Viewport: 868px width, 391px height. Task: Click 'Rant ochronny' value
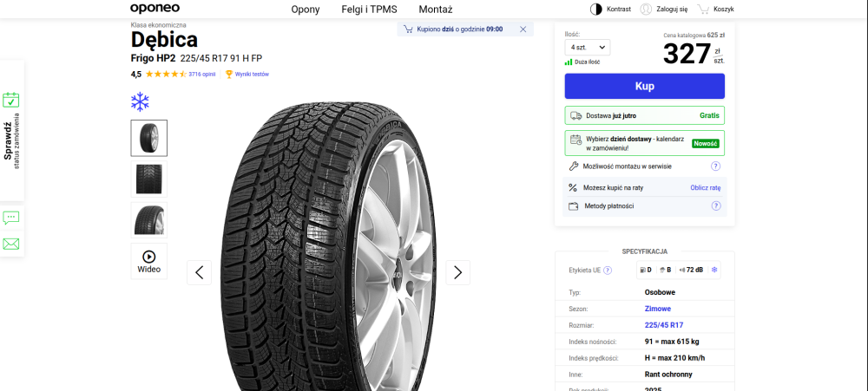pos(668,375)
